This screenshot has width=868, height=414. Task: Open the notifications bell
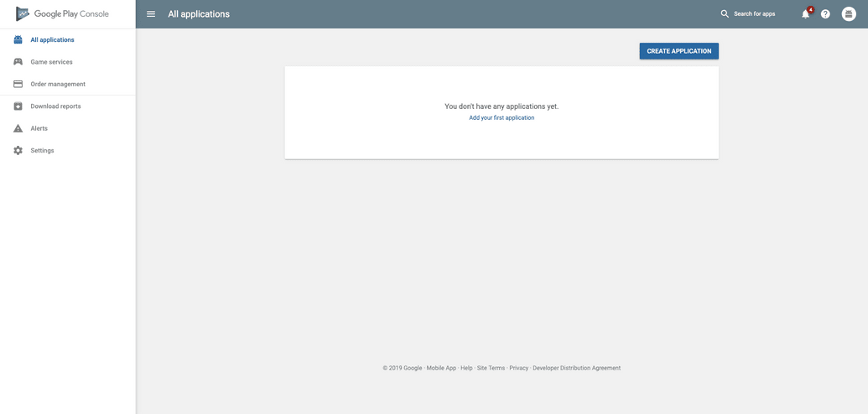(x=805, y=14)
